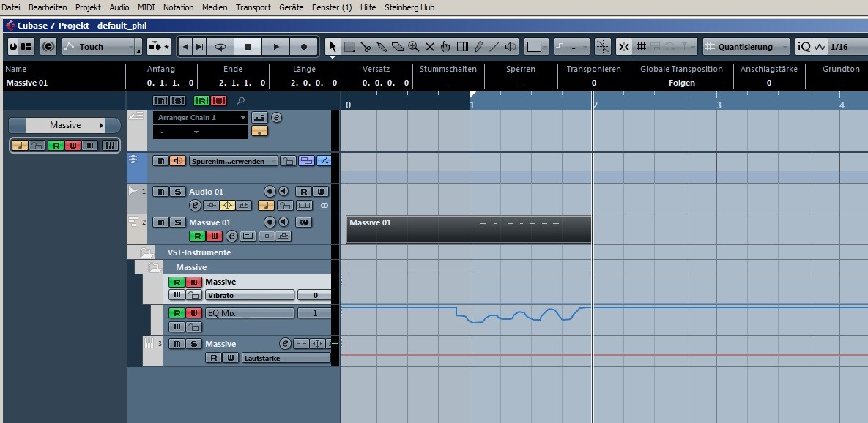Click the Cubase logo in title bar
This screenshot has width=868, height=423.
10,26
